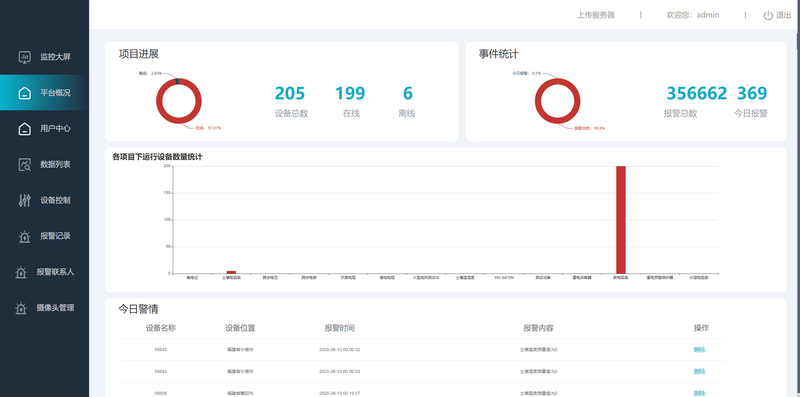
Task: Open the 用户中心 icon in sidebar
Action: [24, 129]
